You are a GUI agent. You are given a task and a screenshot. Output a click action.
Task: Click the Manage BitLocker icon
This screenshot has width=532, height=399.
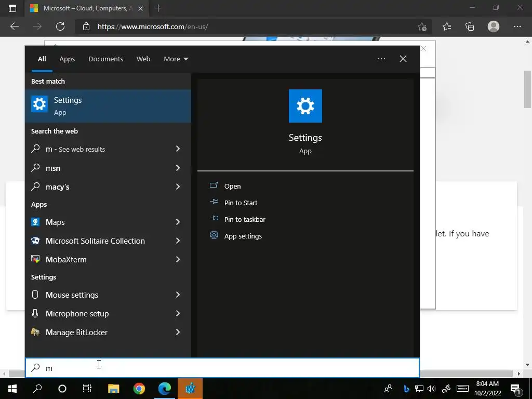[x=35, y=332]
